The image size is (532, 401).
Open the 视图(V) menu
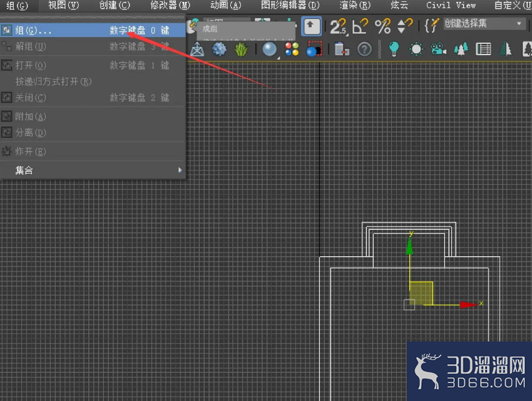(x=63, y=6)
